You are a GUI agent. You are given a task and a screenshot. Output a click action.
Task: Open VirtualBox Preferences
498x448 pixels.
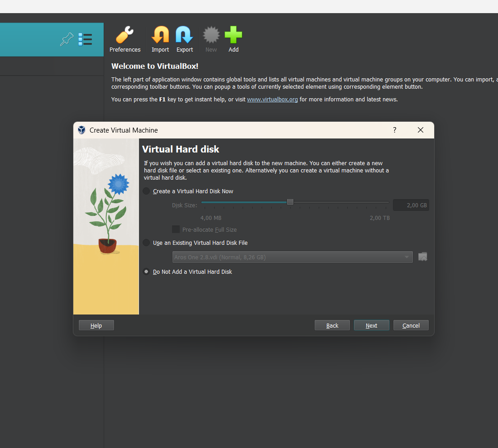(125, 39)
